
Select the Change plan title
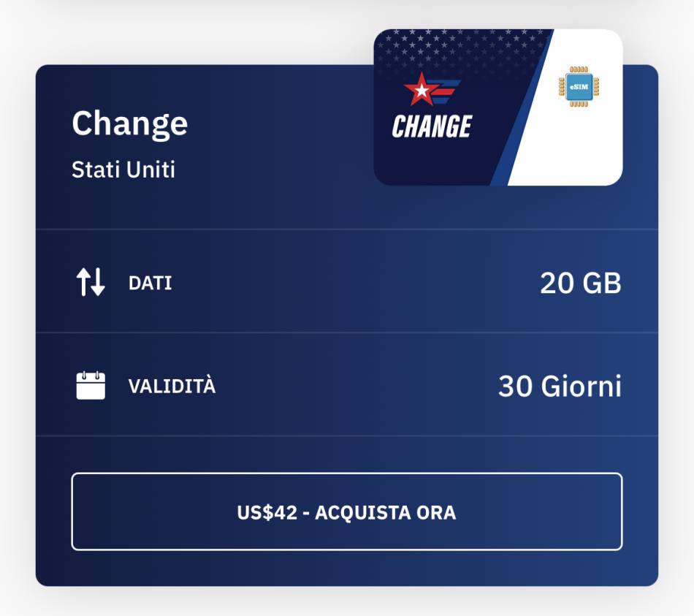tap(130, 123)
